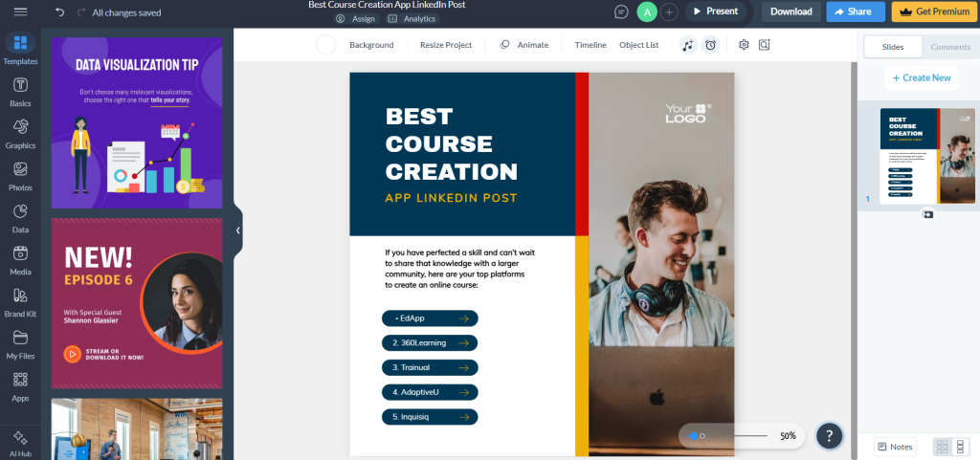Open the Graphics sidebar icon

(20, 126)
